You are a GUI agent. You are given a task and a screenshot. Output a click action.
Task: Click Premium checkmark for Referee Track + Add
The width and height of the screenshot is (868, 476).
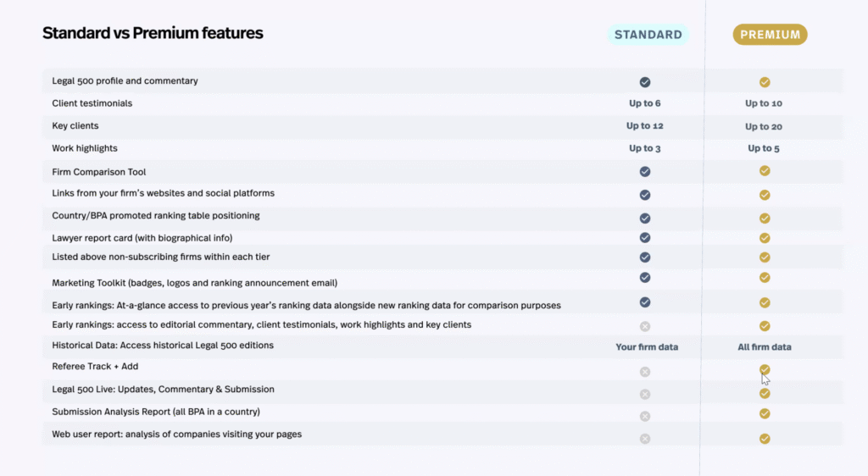click(x=765, y=369)
